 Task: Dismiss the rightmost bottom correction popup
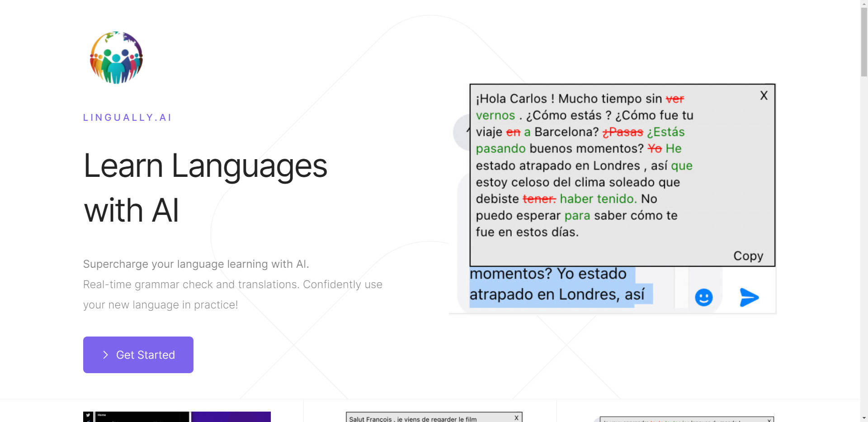click(x=769, y=420)
